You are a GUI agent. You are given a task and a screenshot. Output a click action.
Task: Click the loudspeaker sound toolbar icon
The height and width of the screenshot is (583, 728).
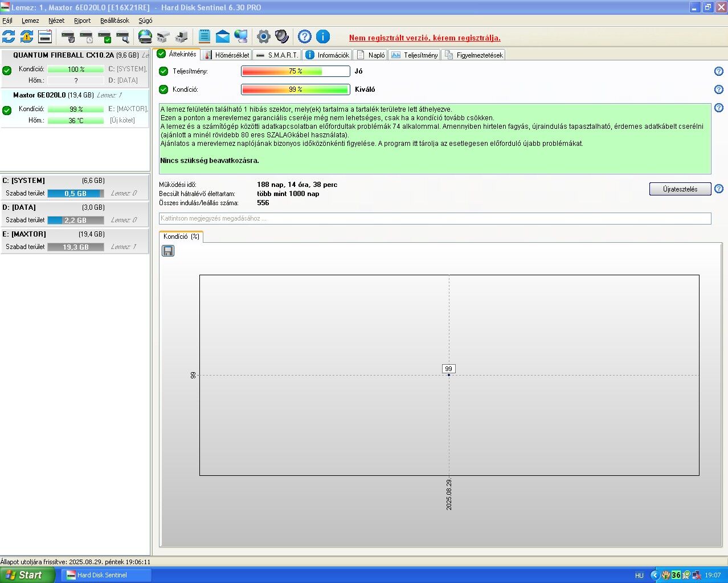(282, 36)
